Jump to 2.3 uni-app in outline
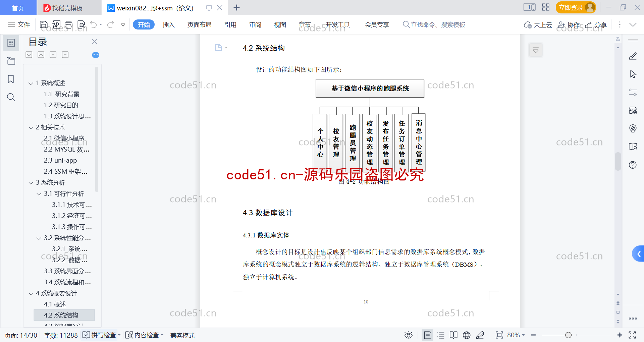Viewport: 644px width, 342px height. point(60,161)
